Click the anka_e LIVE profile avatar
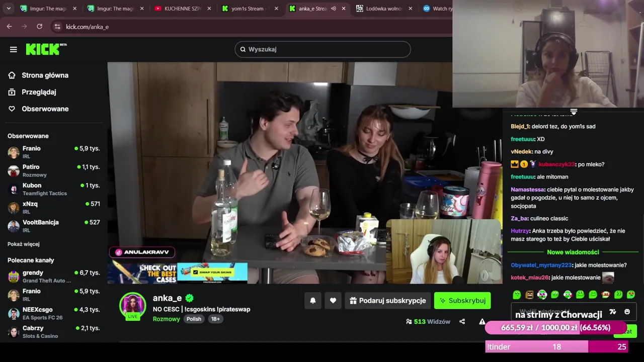The image size is (644, 362). tap(133, 306)
